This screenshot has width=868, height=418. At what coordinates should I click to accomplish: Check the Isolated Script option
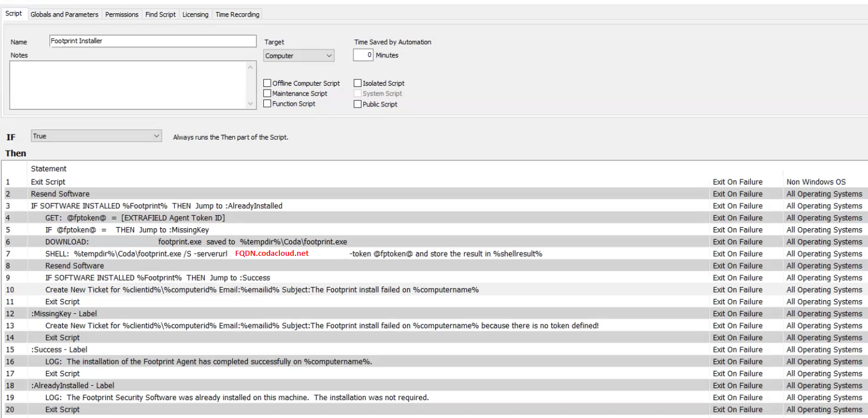click(x=357, y=82)
